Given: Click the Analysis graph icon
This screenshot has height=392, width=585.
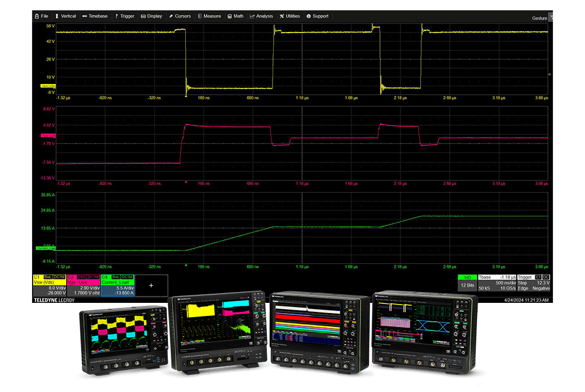Looking at the screenshot, I should click(x=253, y=16).
